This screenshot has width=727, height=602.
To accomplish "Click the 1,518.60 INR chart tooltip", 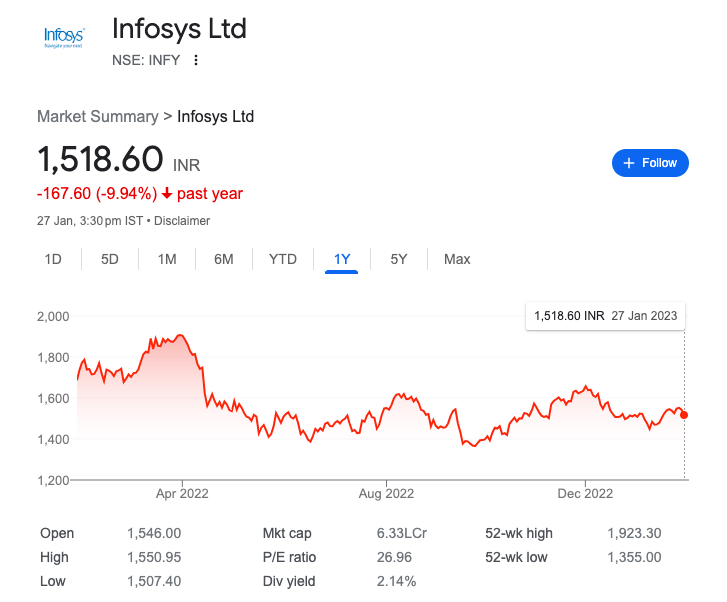I will click(x=606, y=315).
